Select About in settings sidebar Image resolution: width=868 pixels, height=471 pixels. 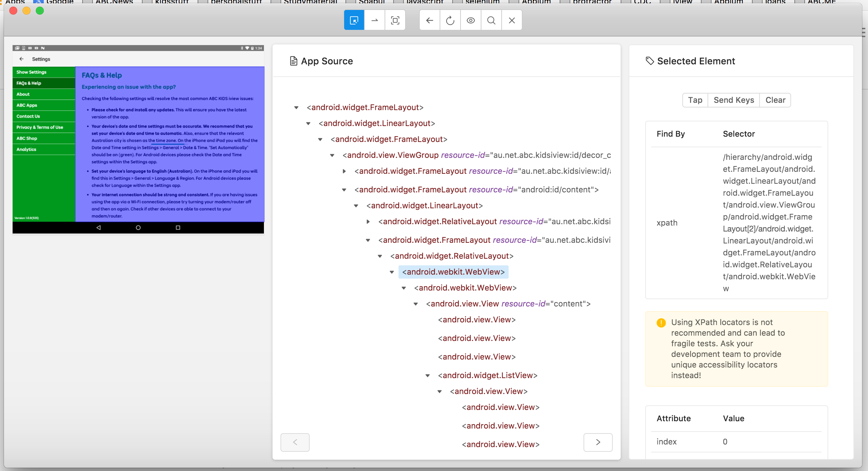tap(23, 94)
